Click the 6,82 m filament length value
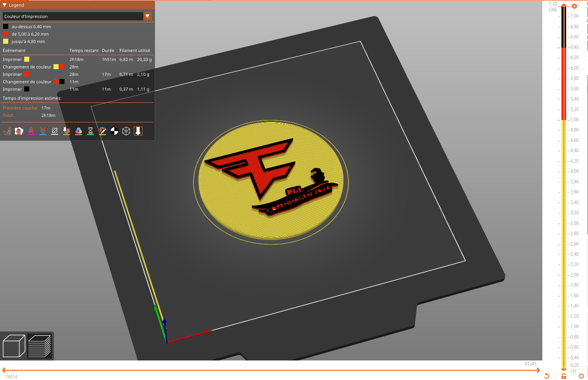This screenshot has height=380, width=588. [x=126, y=59]
